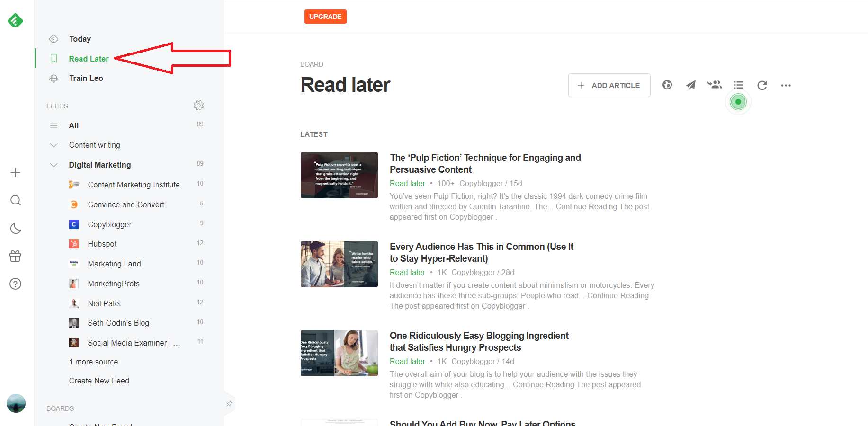This screenshot has height=426, width=868.
Task: Select All feeds
Action: tap(74, 125)
